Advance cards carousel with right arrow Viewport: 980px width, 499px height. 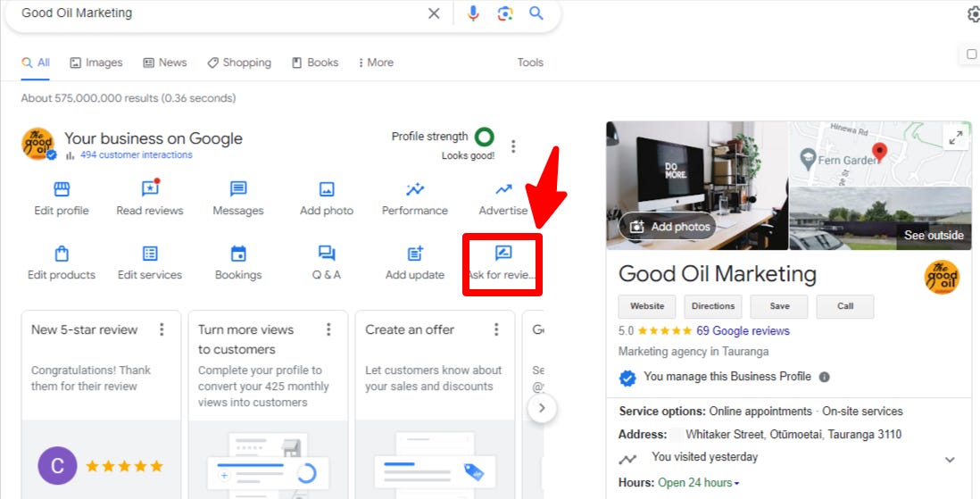click(x=542, y=408)
